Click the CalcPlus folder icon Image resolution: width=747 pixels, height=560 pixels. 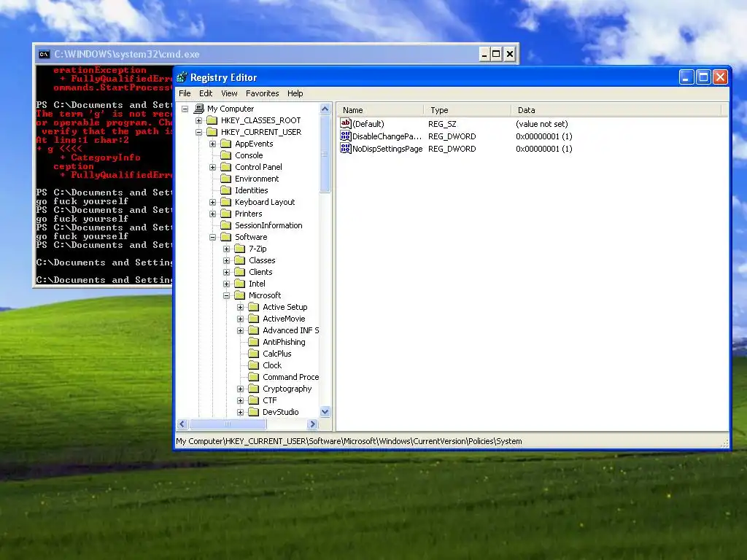point(254,354)
